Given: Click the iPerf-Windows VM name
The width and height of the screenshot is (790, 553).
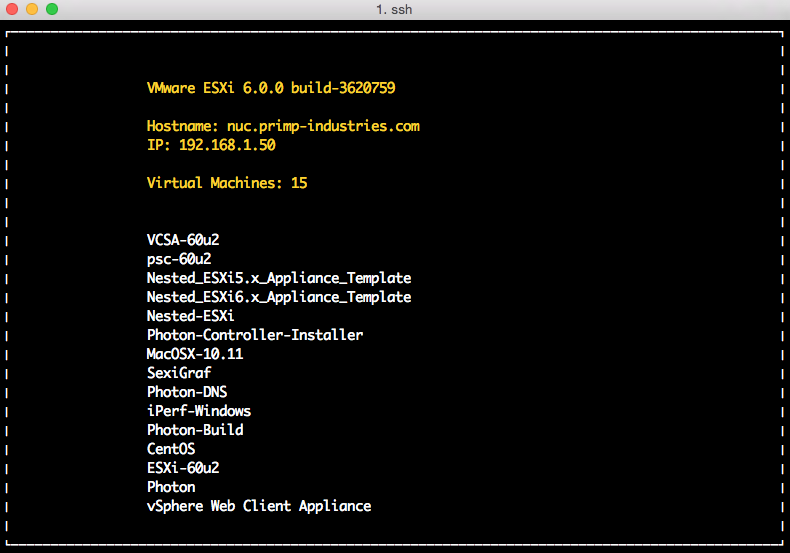Looking at the screenshot, I should [199, 411].
